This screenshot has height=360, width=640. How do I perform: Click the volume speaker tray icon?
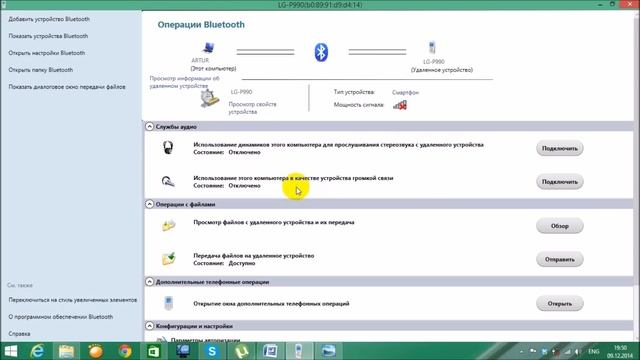pos(577,351)
